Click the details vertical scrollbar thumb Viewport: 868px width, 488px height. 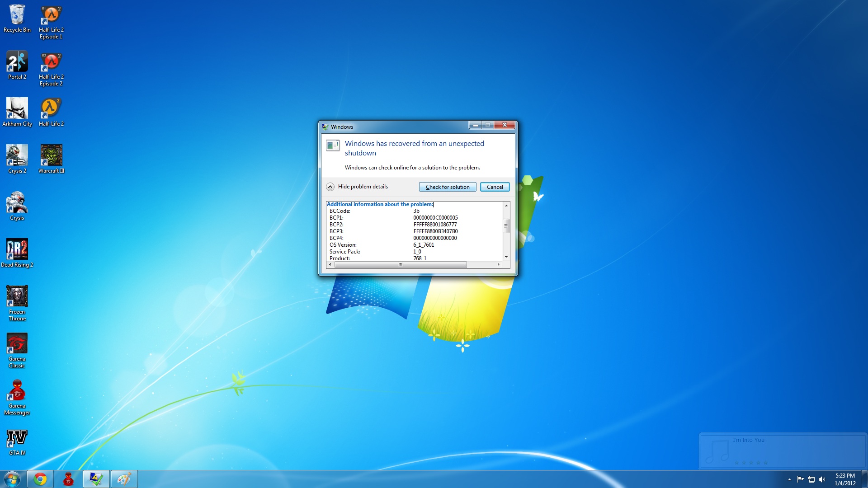506,226
